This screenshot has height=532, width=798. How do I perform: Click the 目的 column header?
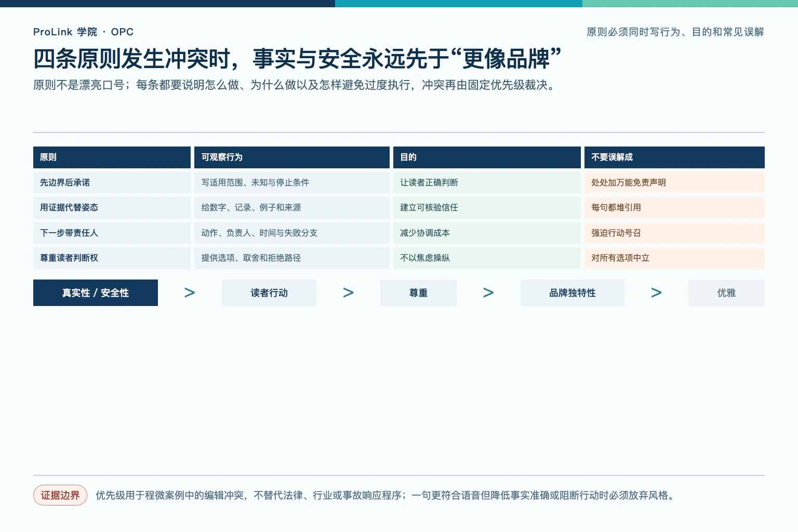(487, 157)
